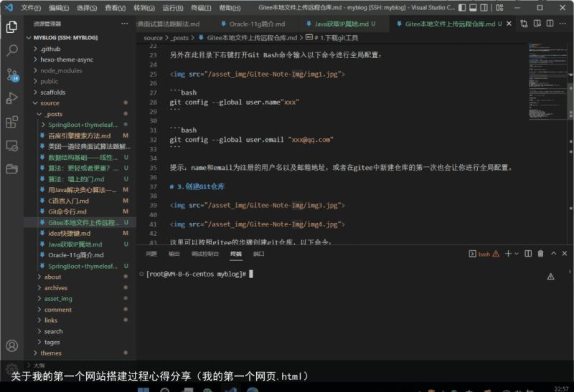Kill terminal with trash icon
Image resolution: width=574 pixels, height=392 pixels.
tap(540, 254)
